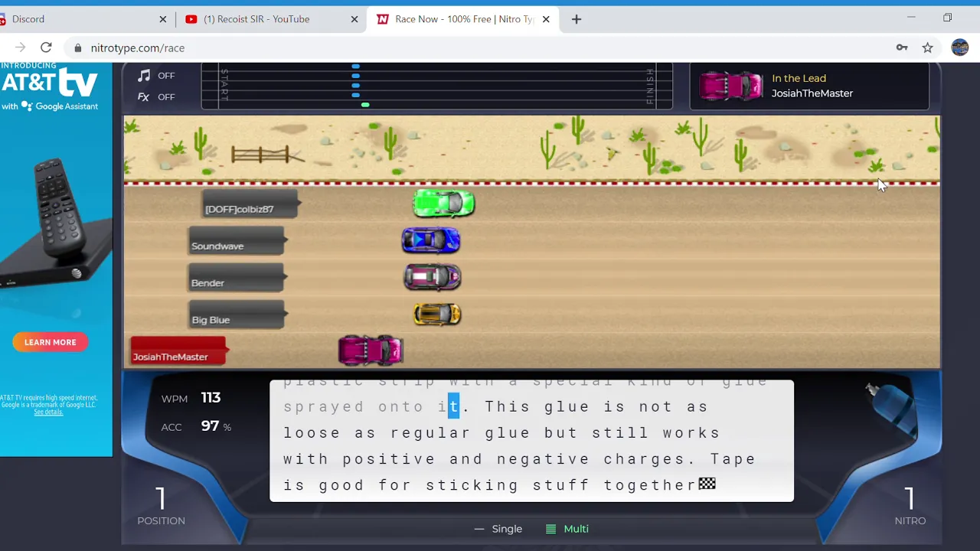The height and width of the screenshot is (551, 980).
Task: Open a new browser tab
Action: 577,19
